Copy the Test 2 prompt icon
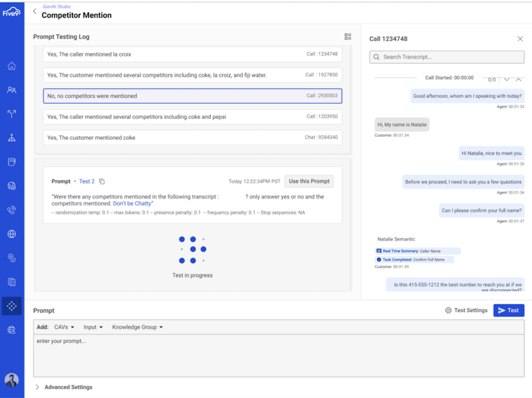The width and height of the screenshot is (532, 398). [102, 181]
